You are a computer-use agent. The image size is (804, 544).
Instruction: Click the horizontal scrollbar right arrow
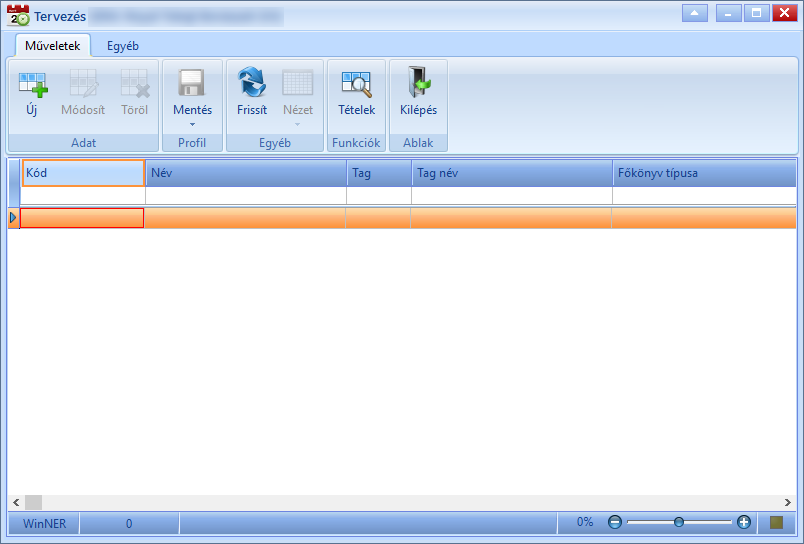[788, 502]
